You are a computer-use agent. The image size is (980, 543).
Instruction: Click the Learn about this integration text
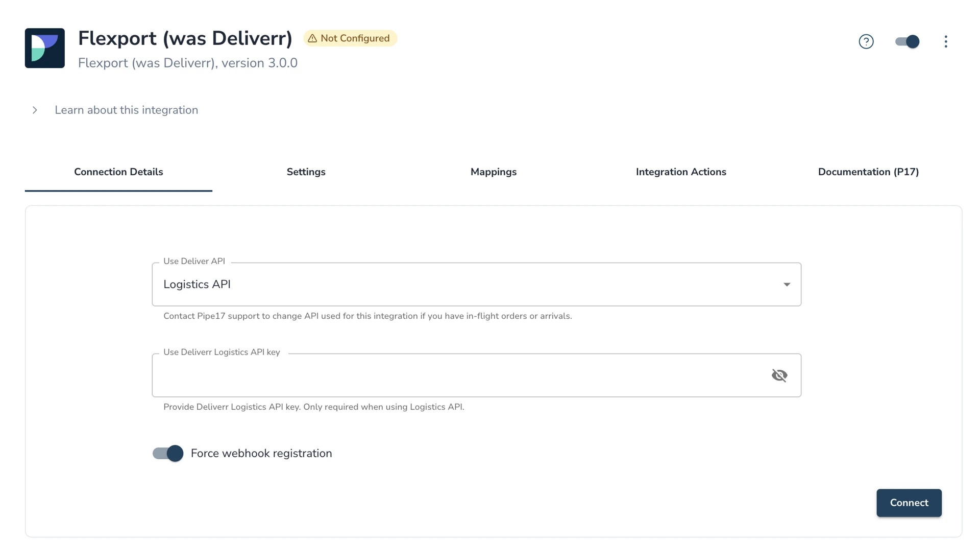[x=127, y=110]
